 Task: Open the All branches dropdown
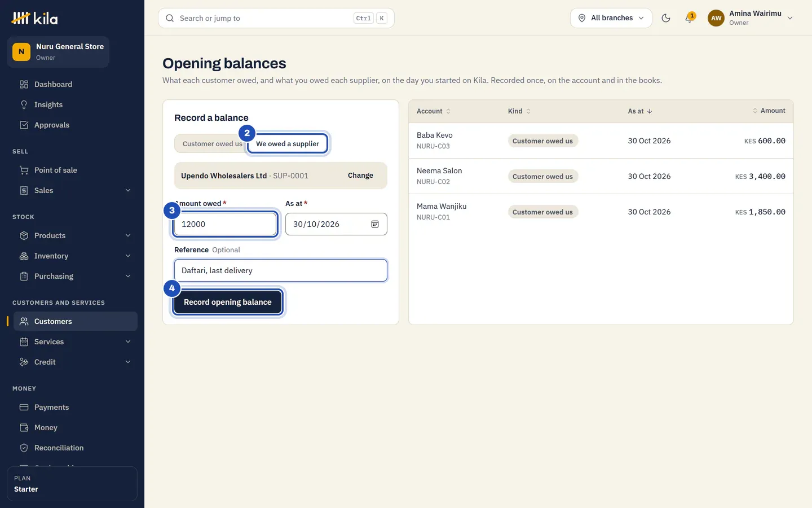611,18
